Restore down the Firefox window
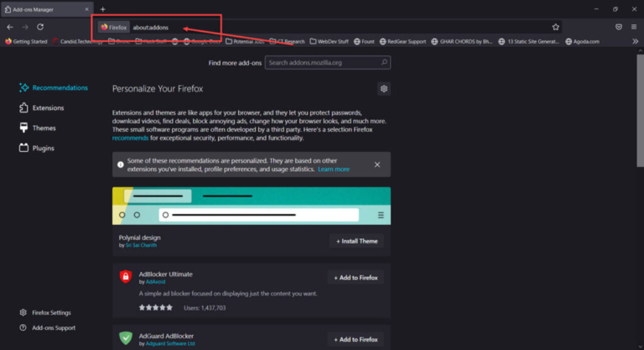The height and width of the screenshot is (350, 644). click(615, 9)
